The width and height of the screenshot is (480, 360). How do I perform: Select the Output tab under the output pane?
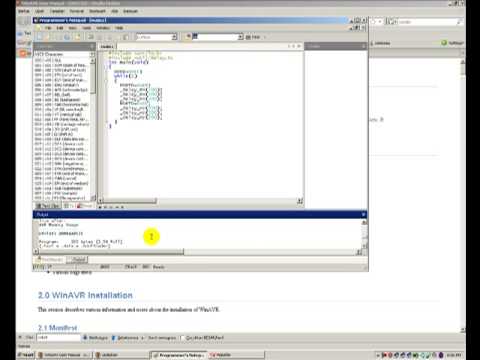78,259
